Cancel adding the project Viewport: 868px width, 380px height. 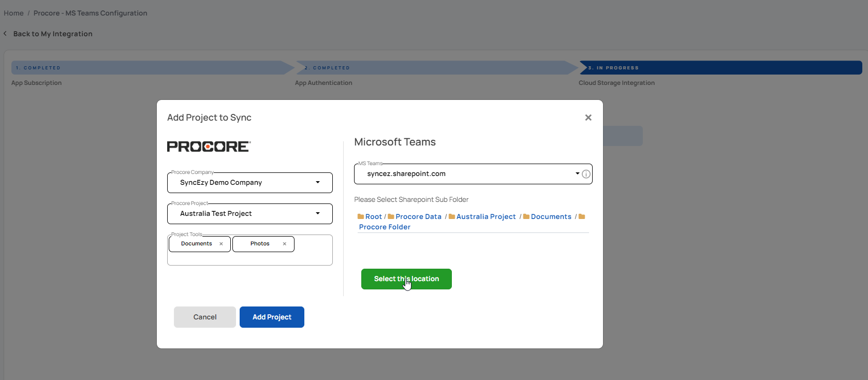tap(205, 317)
